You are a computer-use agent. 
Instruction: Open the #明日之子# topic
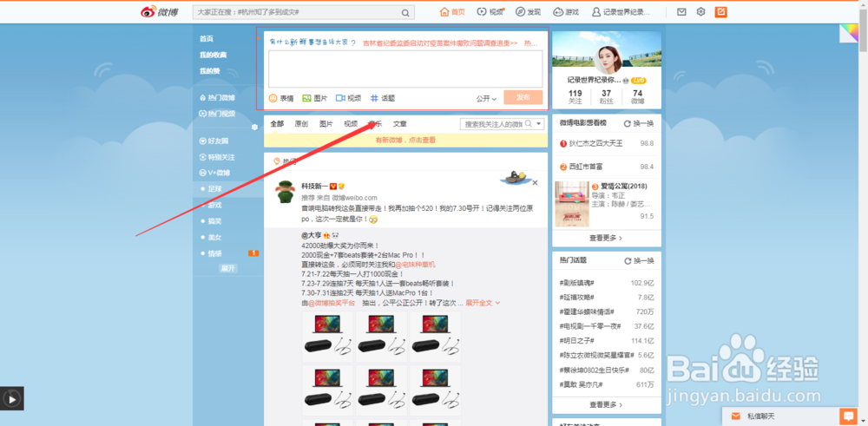tap(577, 341)
